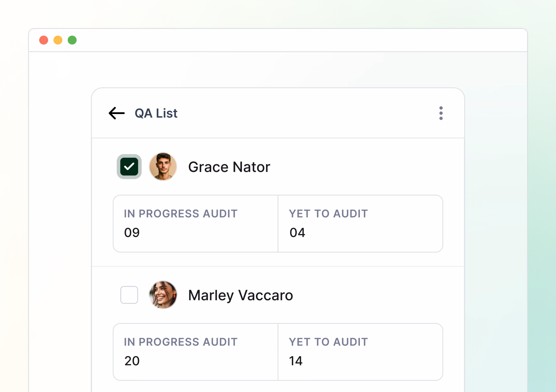Click Grace Nator's profile avatar
556x392 pixels.
[x=163, y=166]
